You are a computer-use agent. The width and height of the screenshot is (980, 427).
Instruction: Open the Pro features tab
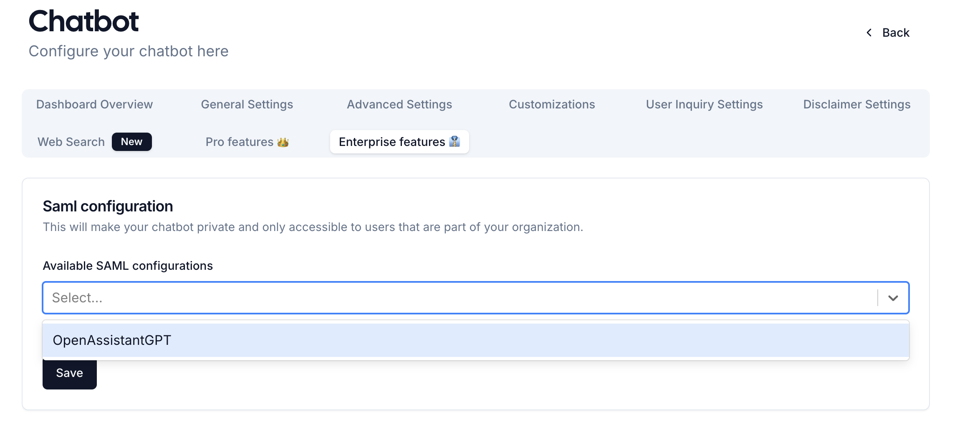click(x=240, y=142)
